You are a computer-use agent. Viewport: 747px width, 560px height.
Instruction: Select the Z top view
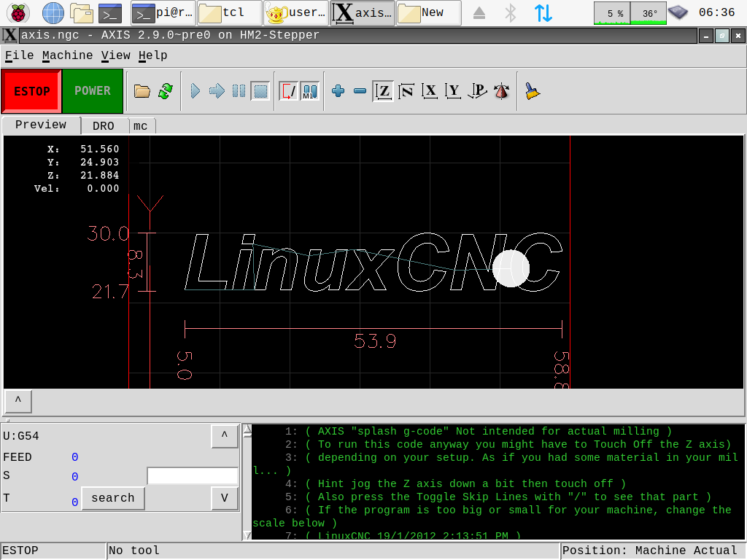pos(383,91)
